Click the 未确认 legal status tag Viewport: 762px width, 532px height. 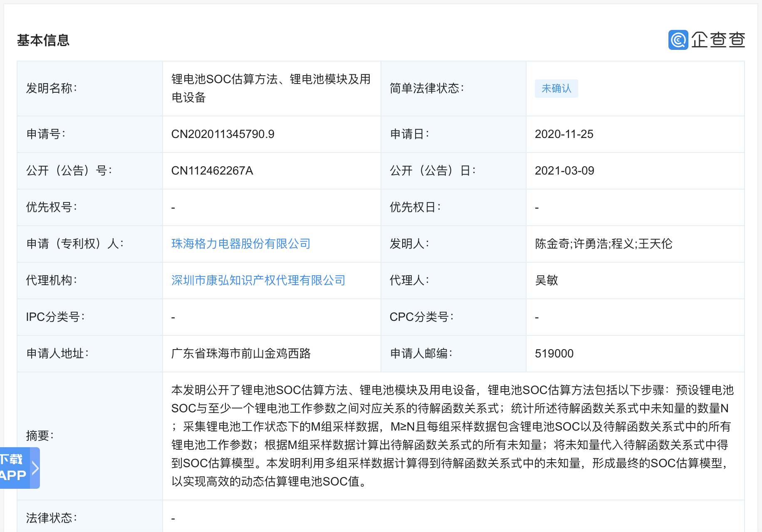click(x=556, y=89)
